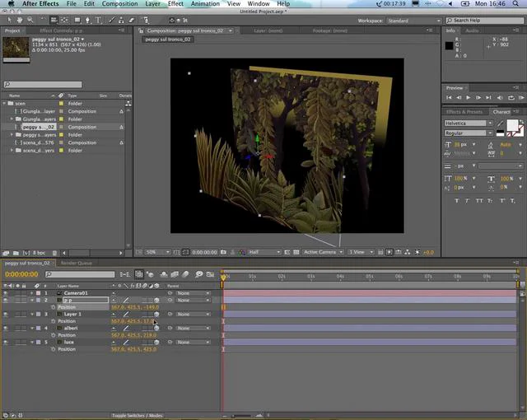Viewport: 527px width, 420px height.
Task: Select the Unified Camera tool
Action: click(54, 20)
